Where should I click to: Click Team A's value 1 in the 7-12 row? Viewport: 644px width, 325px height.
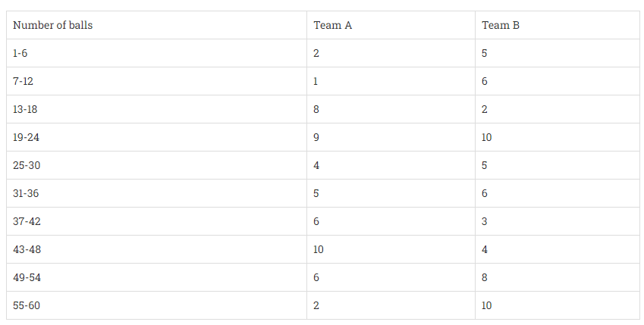pos(316,81)
